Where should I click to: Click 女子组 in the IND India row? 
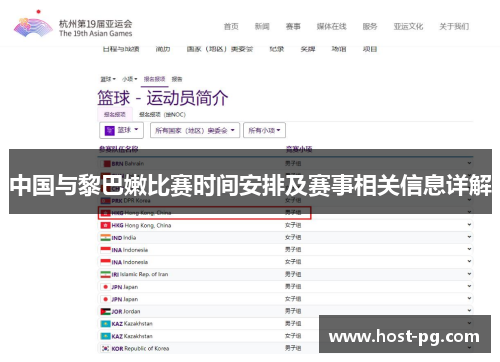tap(293, 237)
